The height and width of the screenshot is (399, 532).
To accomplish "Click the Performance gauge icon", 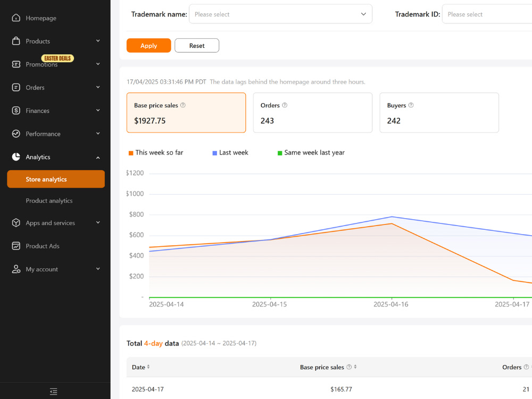I will [16, 134].
